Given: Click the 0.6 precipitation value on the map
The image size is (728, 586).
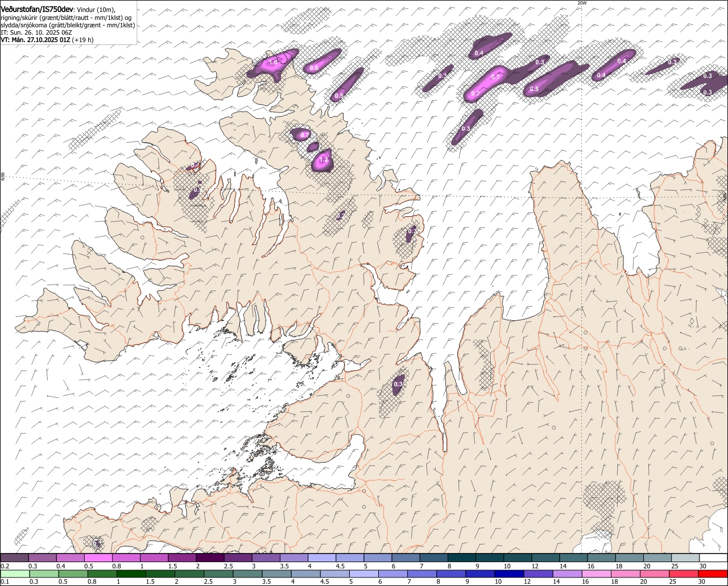Looking at the screenshot, I should (313, 68).
